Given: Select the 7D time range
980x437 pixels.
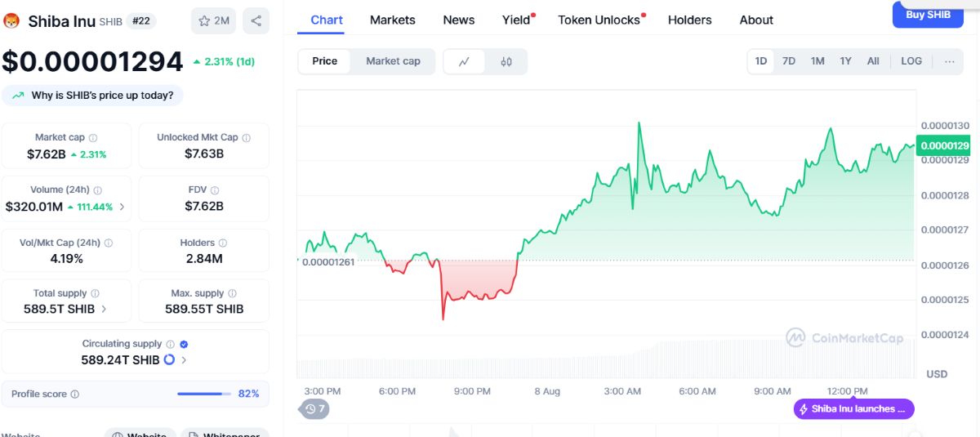Looking at the screenshot, I should point(789,61).
